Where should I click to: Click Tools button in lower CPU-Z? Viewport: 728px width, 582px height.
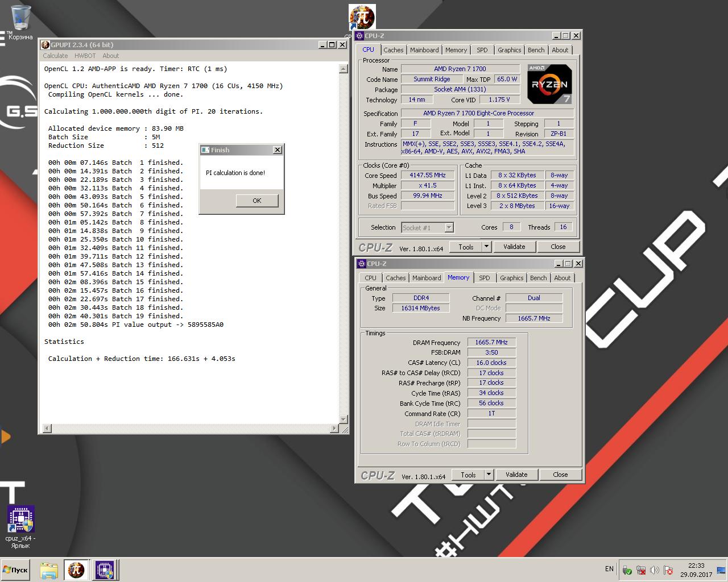(x=468, y=475)
